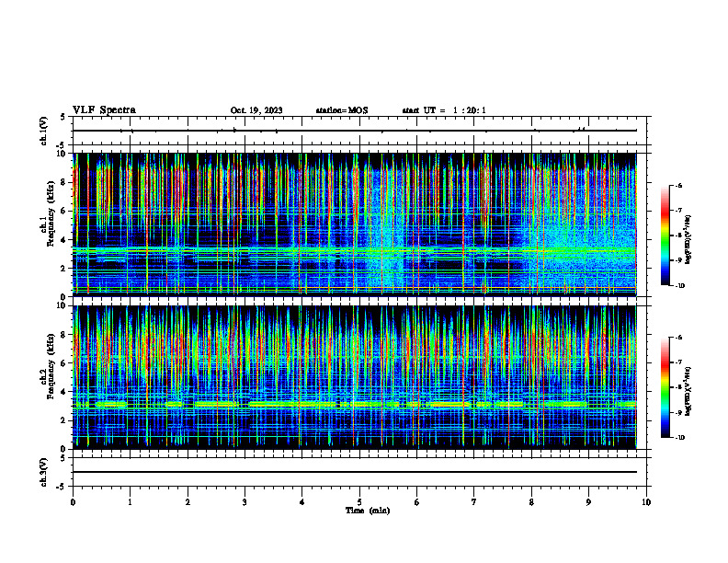This screenshot has height=563, width=728.
Task: Click the "5" tick on ch.1(V) axis
Action: [63, 117]
